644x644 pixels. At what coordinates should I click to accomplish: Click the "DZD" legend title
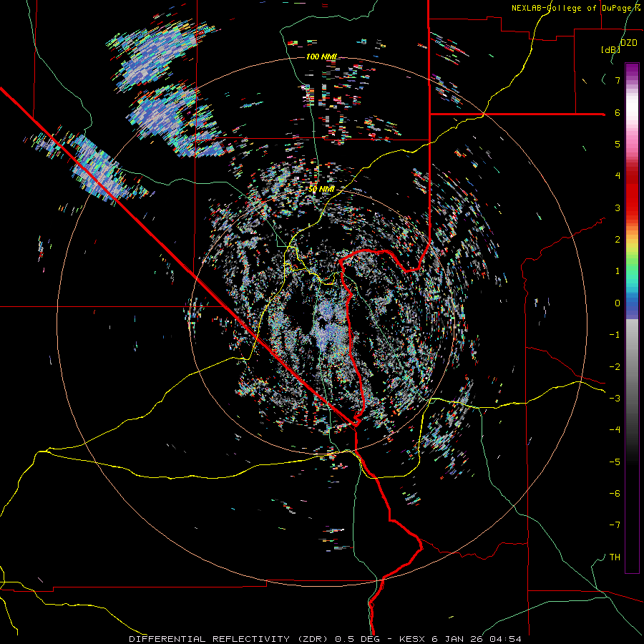[x=628, y=43]
